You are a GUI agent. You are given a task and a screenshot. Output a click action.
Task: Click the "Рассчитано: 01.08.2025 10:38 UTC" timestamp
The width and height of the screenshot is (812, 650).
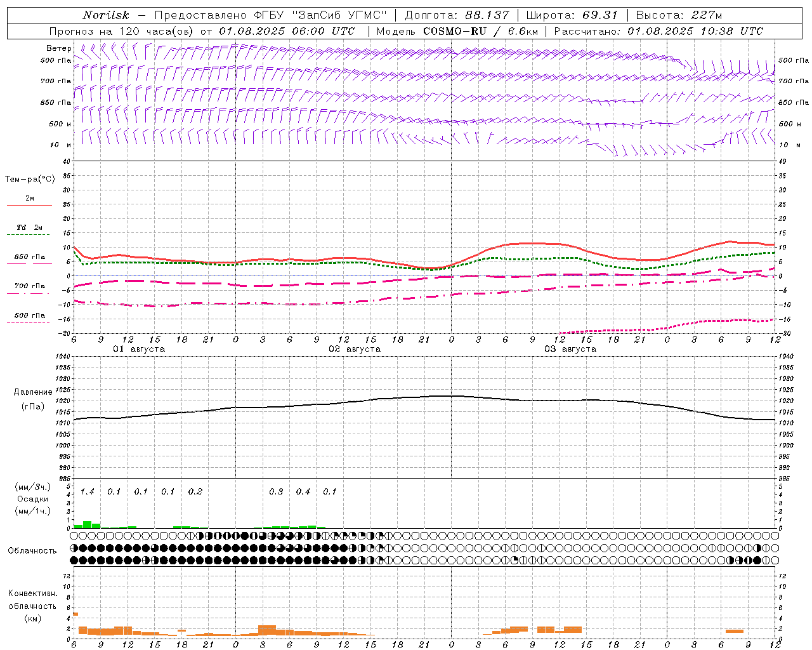pos(658,31)
